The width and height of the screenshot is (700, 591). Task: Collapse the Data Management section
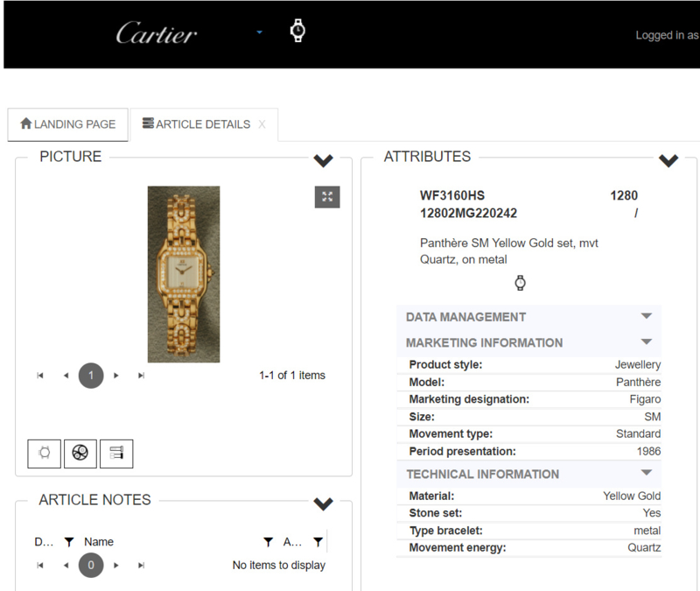(646, 316)
